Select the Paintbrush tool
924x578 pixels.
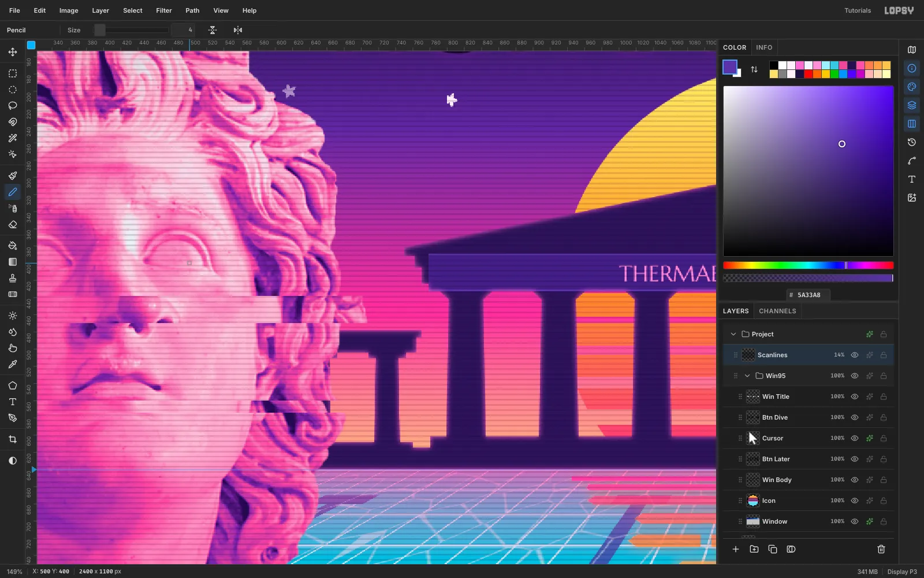[12, 176]
